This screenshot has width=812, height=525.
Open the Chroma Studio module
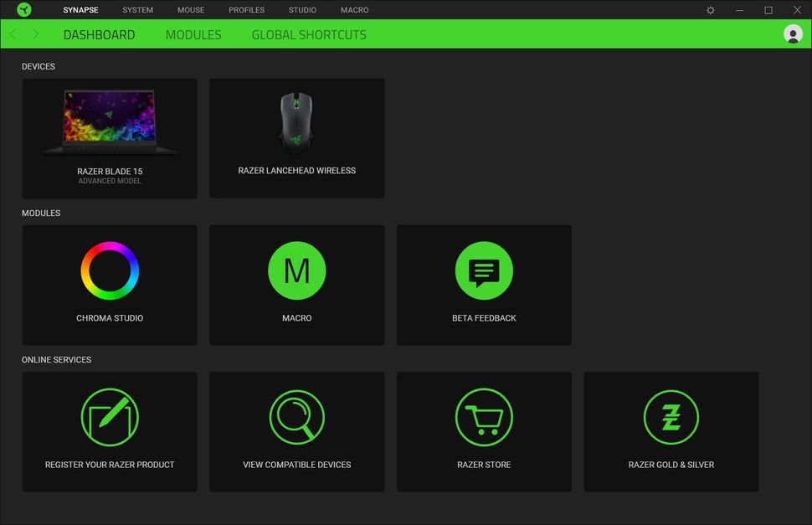110,285
